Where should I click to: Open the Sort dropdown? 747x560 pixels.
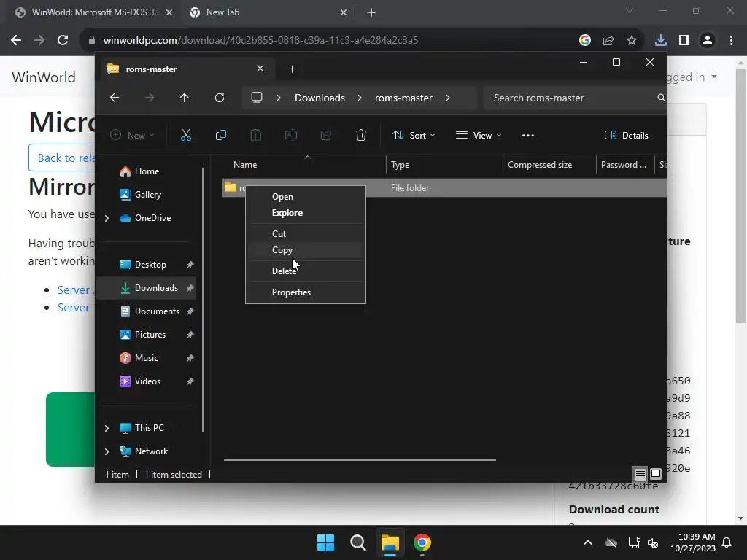(413, 135)
